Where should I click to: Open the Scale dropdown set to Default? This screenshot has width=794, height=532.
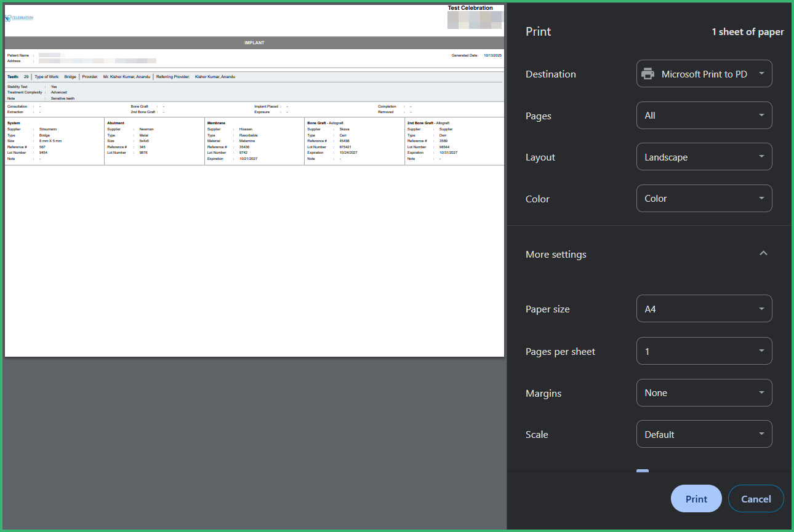704,434
